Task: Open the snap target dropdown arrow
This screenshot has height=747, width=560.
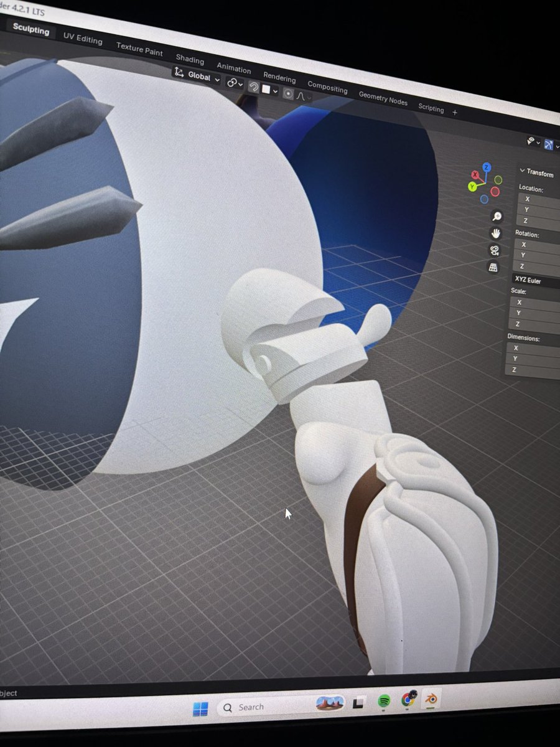Action: [x=276, y=92]
